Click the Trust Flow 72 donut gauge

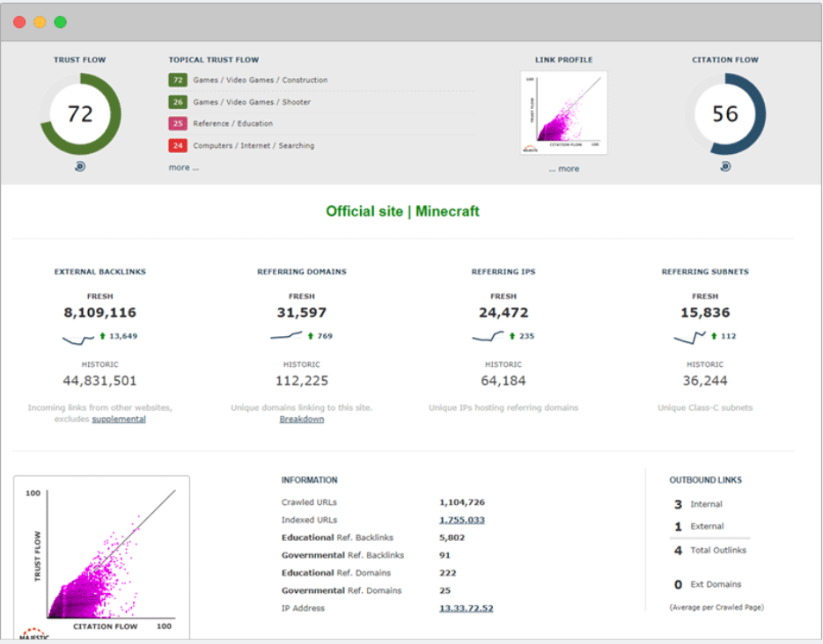coord(80,113)
